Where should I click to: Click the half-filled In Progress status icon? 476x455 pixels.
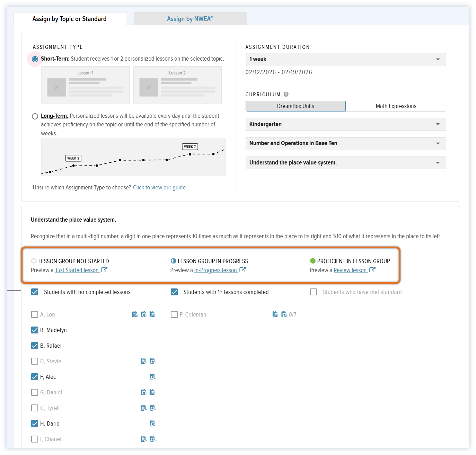pyautogui.click(x=173, y=261)
